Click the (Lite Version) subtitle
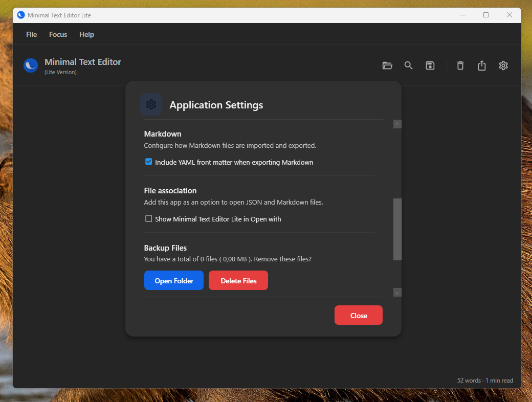This screenshot has width=532, height=402. [60, 72]
